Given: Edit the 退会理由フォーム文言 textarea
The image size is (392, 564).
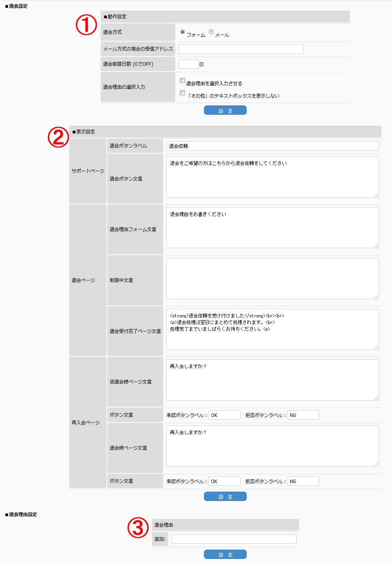Looking at the screenshot, I should pyautogui.click(x=272, y=228).
